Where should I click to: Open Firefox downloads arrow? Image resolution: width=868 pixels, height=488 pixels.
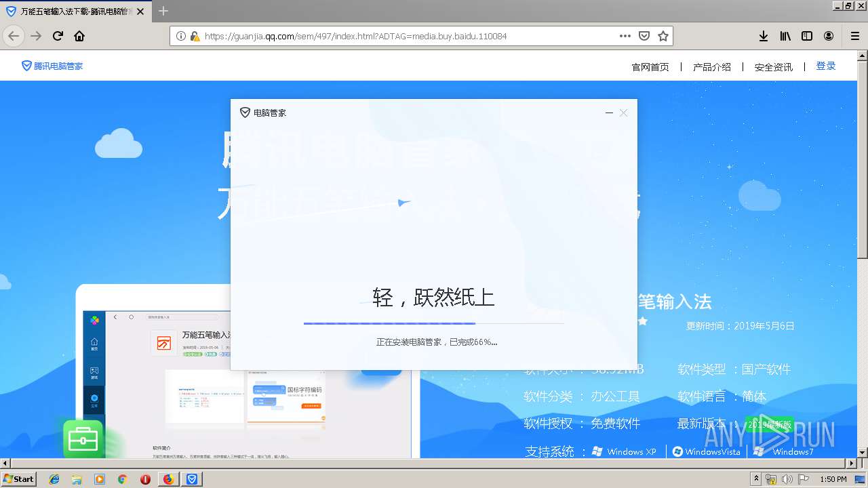(764, 36)
